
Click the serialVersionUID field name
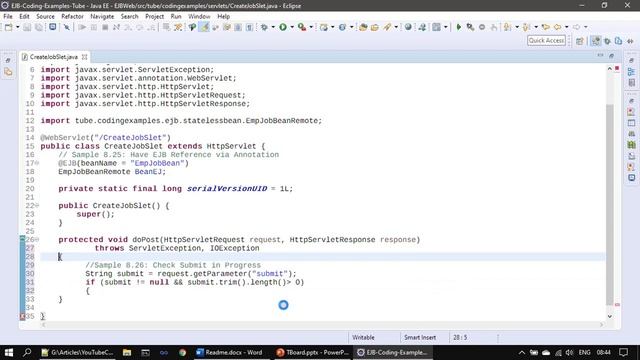click(x=227, y=189)
